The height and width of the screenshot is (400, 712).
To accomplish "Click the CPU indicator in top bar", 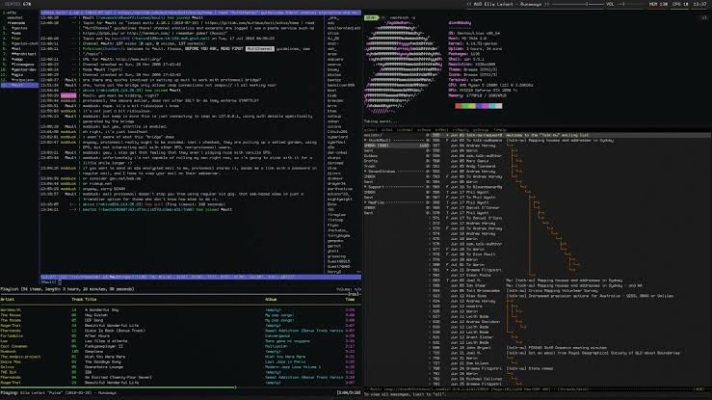I will [680, 4].
